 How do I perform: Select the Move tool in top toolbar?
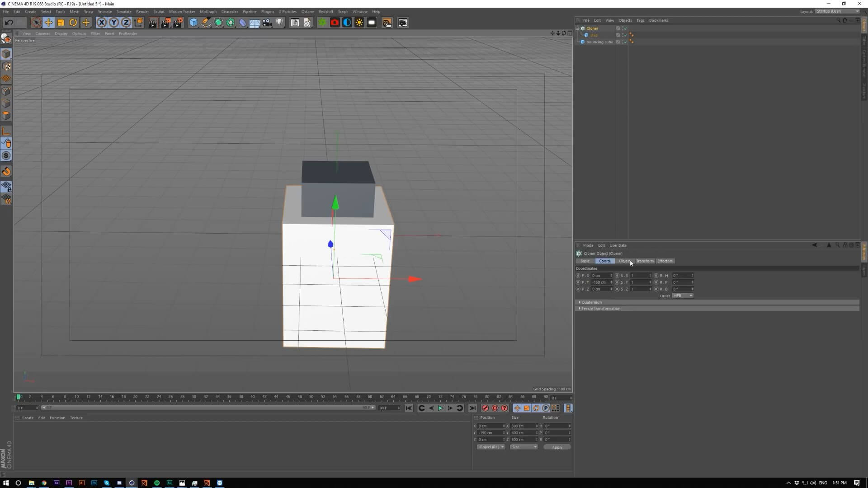48,23
